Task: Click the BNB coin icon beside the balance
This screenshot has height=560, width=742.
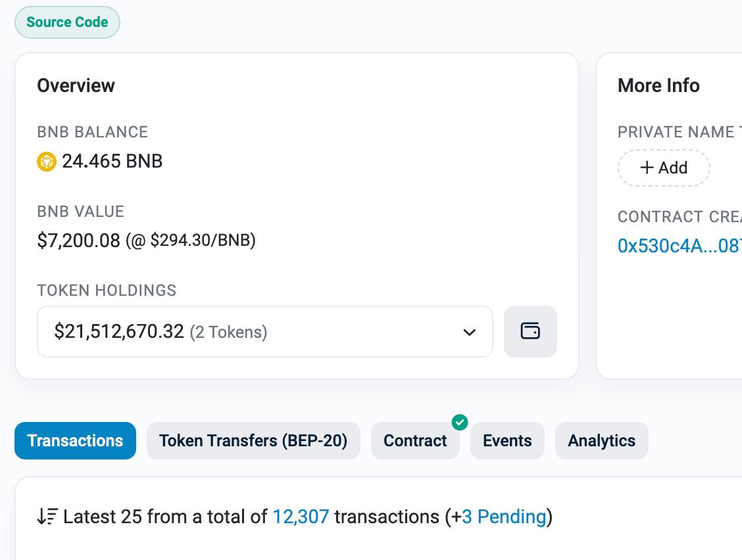Action: click(46, 161)
